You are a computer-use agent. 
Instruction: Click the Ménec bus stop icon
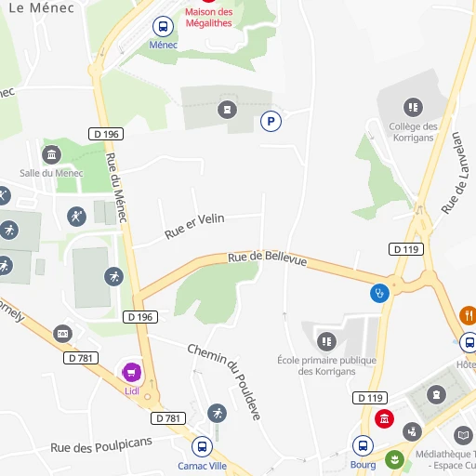click(x=163, y=26)
